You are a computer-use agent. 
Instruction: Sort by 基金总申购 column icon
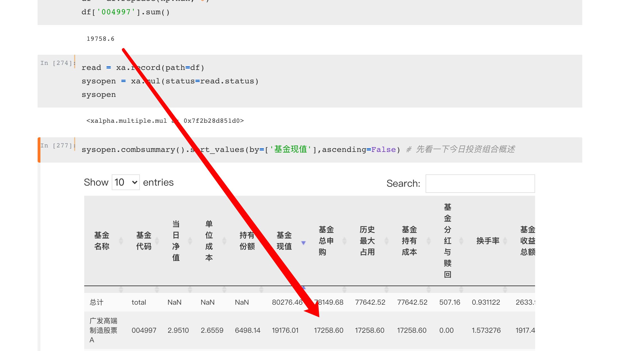click(x=344, y=241)
